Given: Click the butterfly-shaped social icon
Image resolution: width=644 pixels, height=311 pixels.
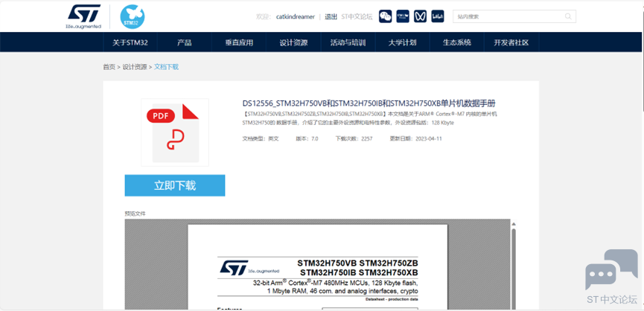Looking at the screenshot, I should coord(420,16).
